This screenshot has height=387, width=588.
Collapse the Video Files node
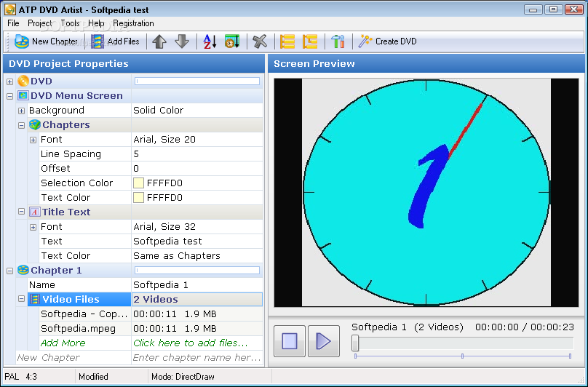[x=21, y=299]
